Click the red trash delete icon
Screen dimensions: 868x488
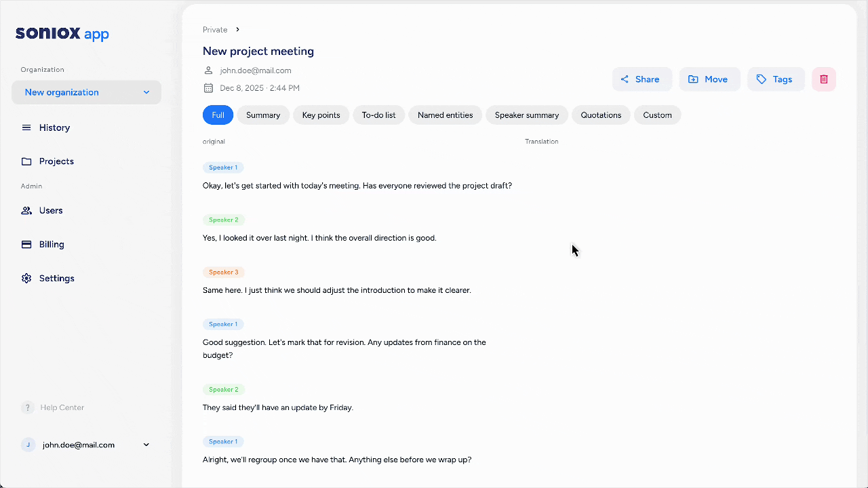coord(824,79)
